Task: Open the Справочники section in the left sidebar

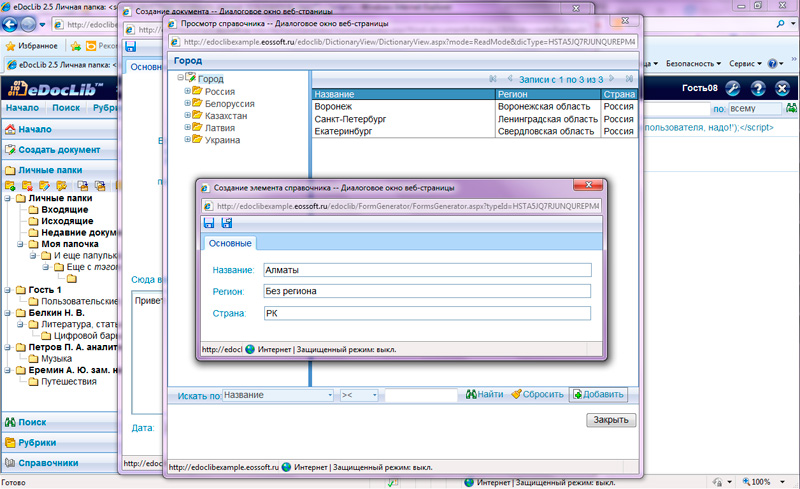Action: click(59, 463)
